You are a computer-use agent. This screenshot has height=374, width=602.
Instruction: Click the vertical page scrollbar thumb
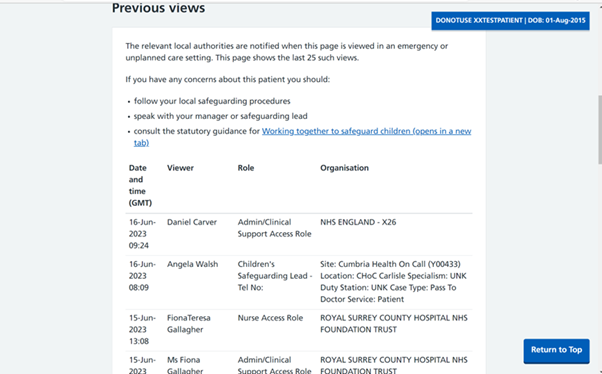pos(600,130)
